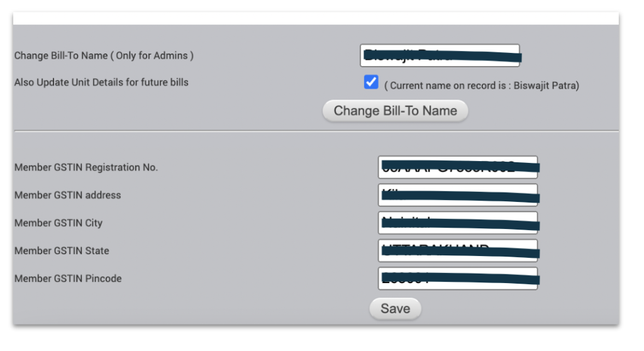
Task: Click the white header strip above the form
Action: (x=316, y=18)
